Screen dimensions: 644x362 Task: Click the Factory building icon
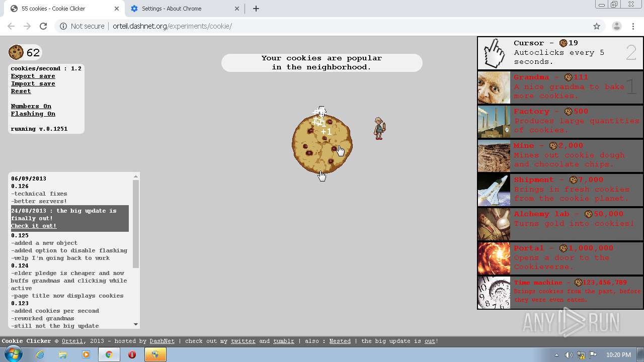[494, 122]
